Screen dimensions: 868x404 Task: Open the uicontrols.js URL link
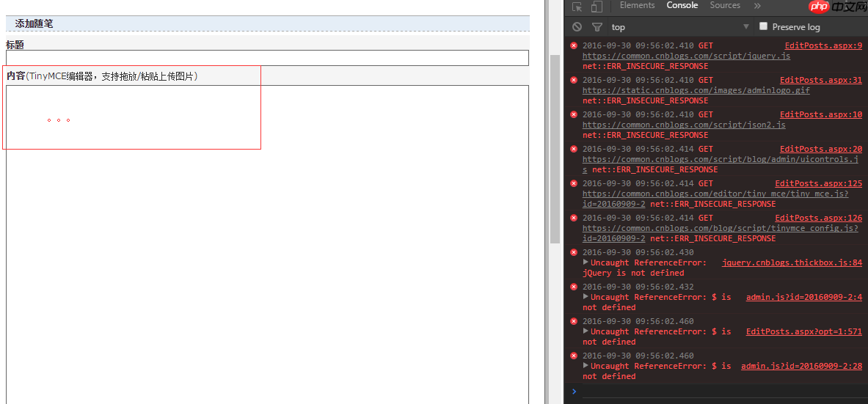pyautogui.click(x=721, y=159)
